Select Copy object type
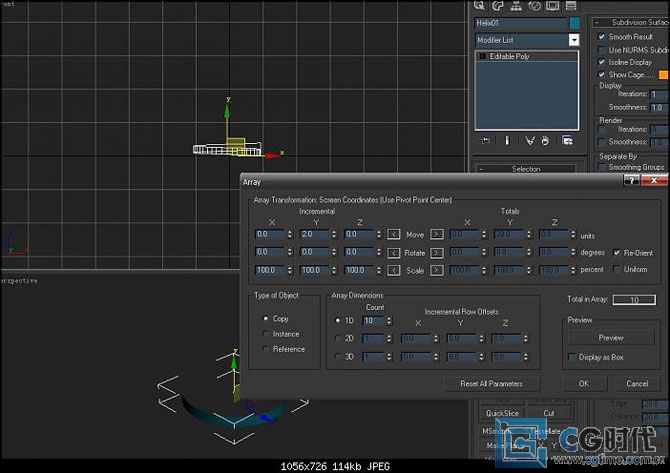 tap(265, 318)
